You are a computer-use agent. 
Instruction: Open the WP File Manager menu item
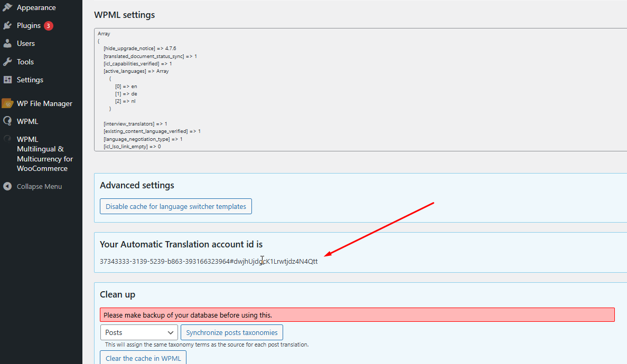pos(44,103)
